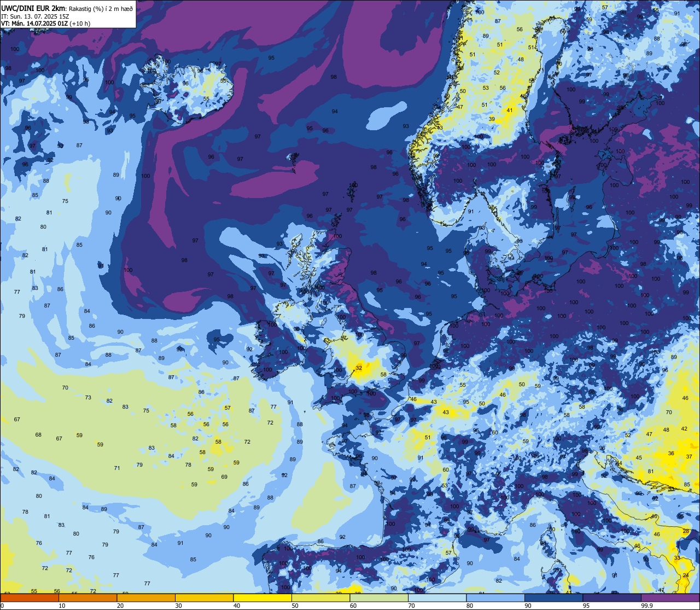This screenshot has width=700, height=610.
Task: Click the purple legend segment above 99.9
Action: click(670, 597)
